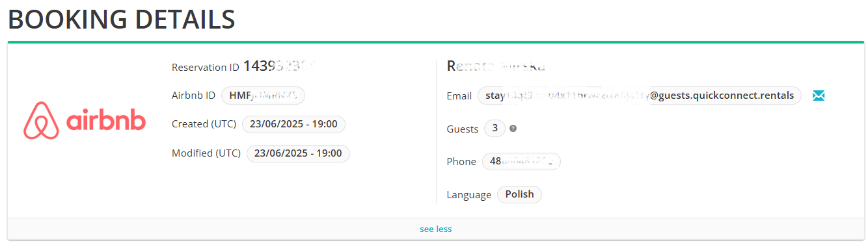Click the Airbnb ID value pill

[x=263, y=96]
